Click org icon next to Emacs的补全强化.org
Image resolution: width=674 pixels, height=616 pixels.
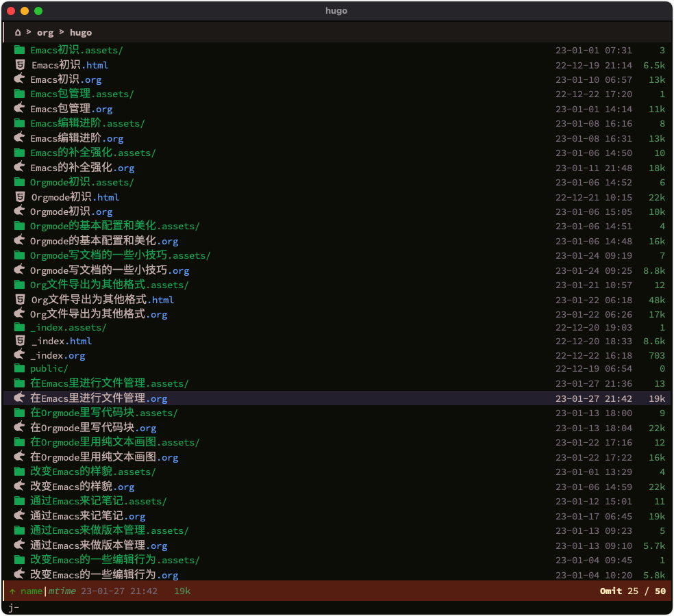coord(19,167)
